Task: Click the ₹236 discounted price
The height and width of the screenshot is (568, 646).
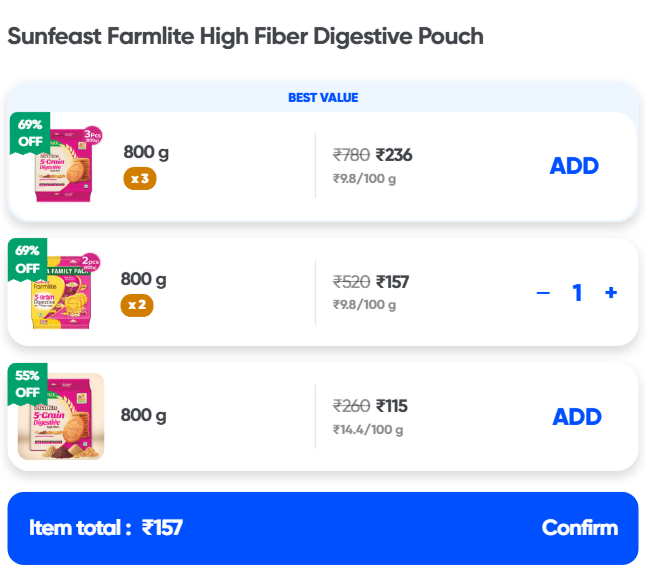Action: point(394,155)
